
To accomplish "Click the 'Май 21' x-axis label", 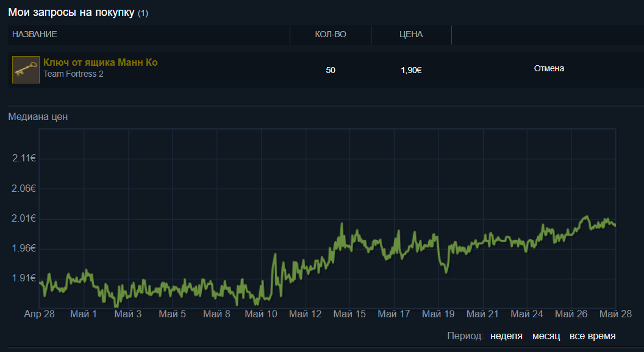I will coord(482,314).
